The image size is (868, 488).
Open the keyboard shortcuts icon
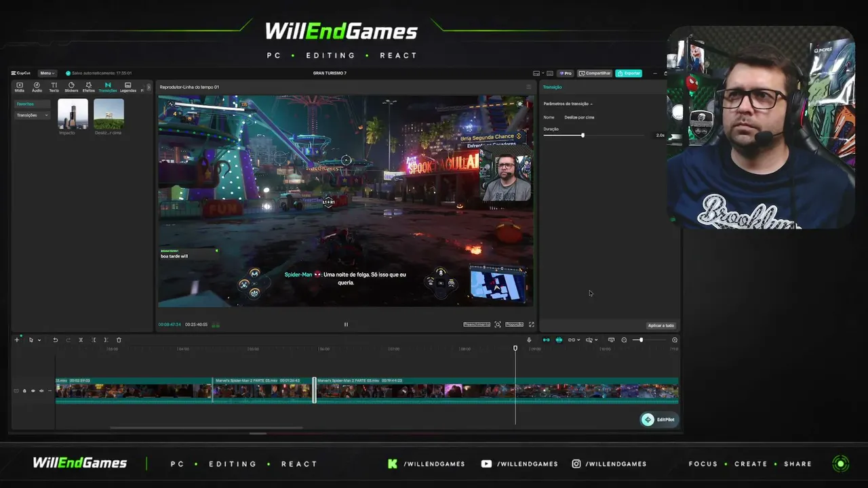550,73
